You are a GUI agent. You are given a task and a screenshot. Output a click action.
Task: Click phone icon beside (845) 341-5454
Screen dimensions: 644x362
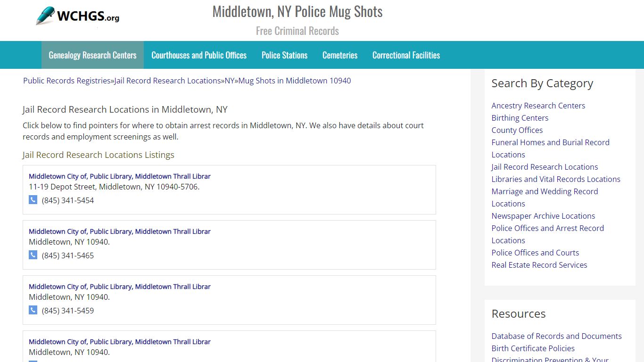33,200
